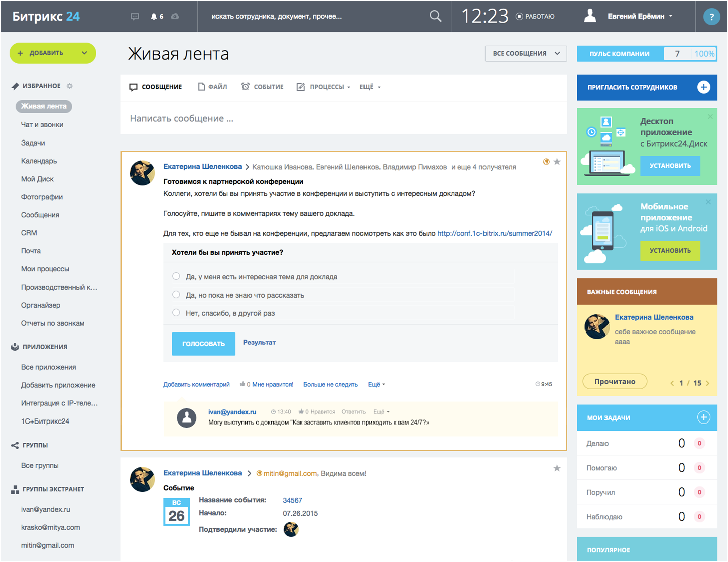Switch to СООБЩЕНИЕ tab

pyautogui.click(x=156, y=87)
